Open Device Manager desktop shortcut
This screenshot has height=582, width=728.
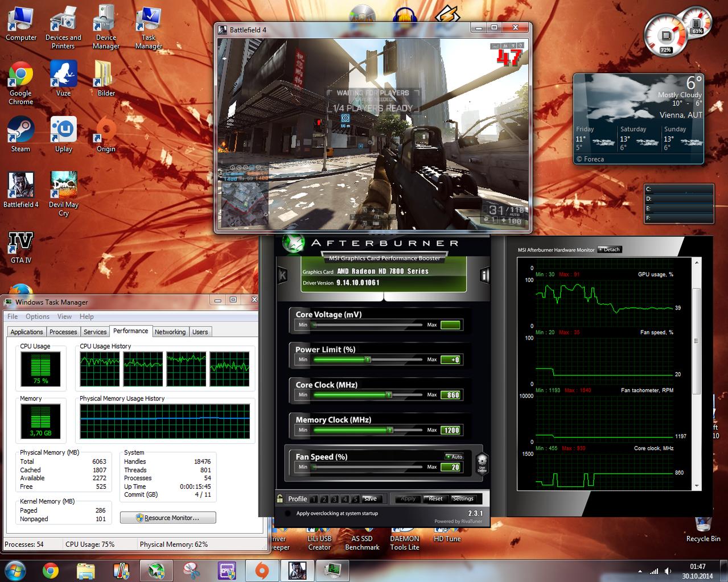click(106, 27)
